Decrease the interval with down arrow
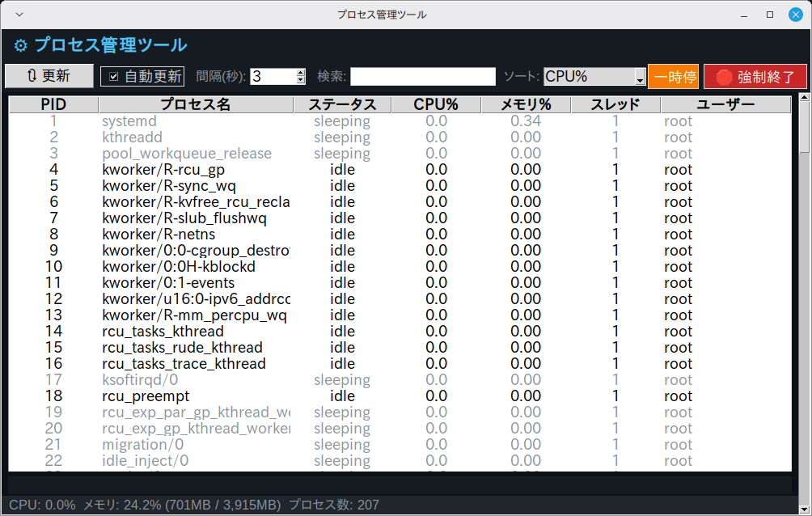812x516 pixels. tap(301, 80)
